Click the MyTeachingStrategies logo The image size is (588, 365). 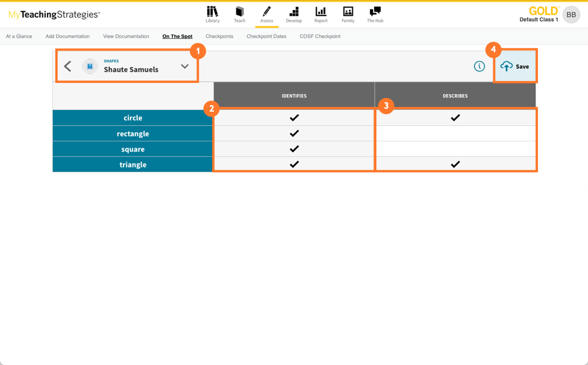(x=54, y=15)
